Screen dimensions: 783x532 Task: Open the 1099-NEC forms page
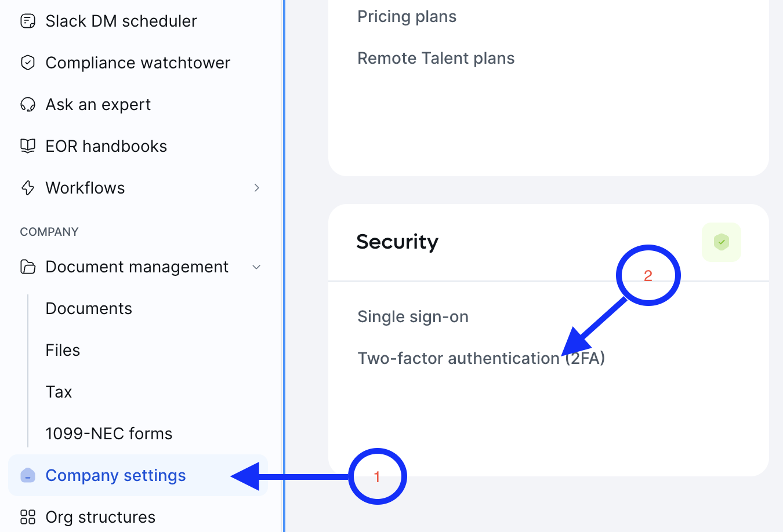[x=108, y=433]
